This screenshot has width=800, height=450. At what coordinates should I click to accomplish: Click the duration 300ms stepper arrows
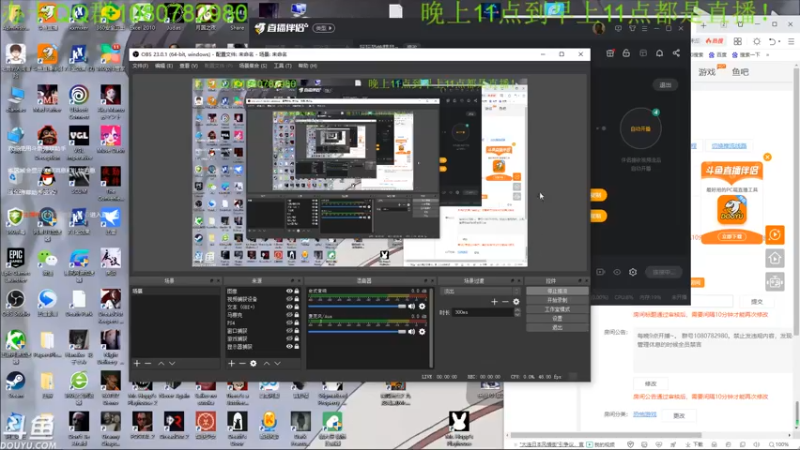[x=517, y=312]
